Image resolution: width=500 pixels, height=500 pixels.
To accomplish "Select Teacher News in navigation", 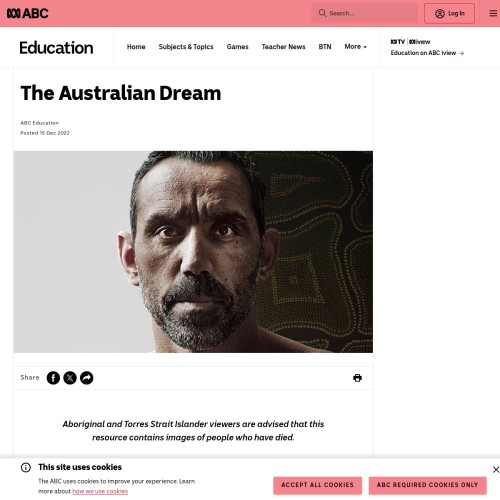I will (x=284, y=47).
